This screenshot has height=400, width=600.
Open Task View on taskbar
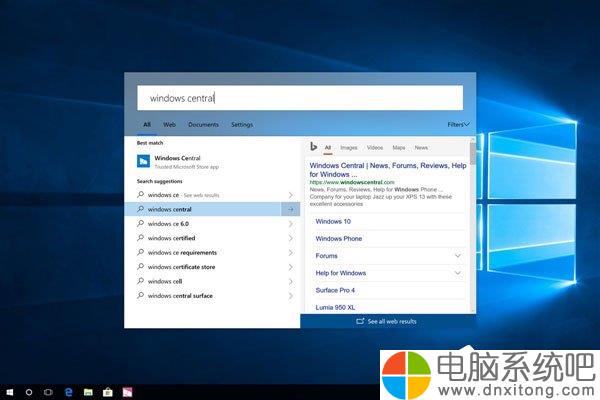click(x=48, y=392)
